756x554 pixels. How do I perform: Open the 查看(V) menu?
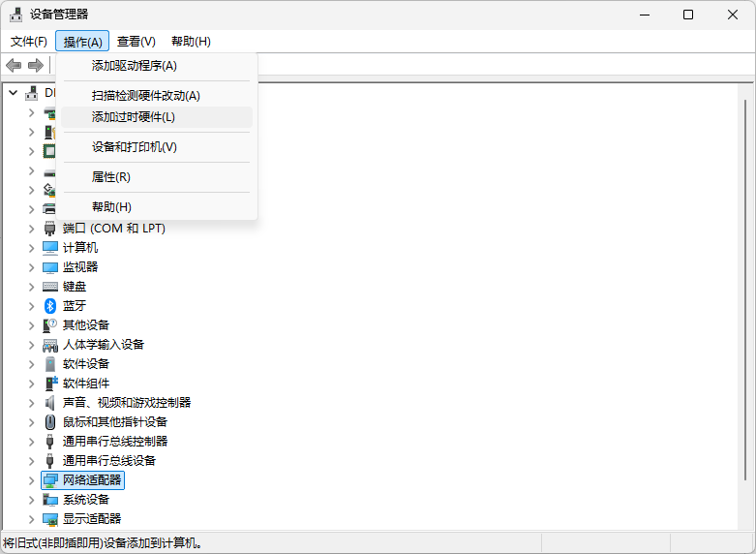pos(136,42)
